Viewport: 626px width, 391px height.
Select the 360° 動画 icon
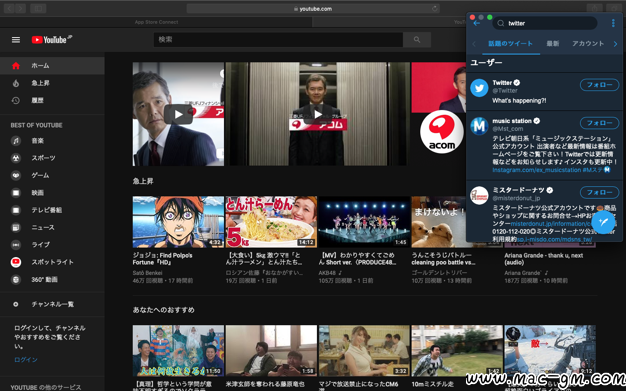(16, 280)
